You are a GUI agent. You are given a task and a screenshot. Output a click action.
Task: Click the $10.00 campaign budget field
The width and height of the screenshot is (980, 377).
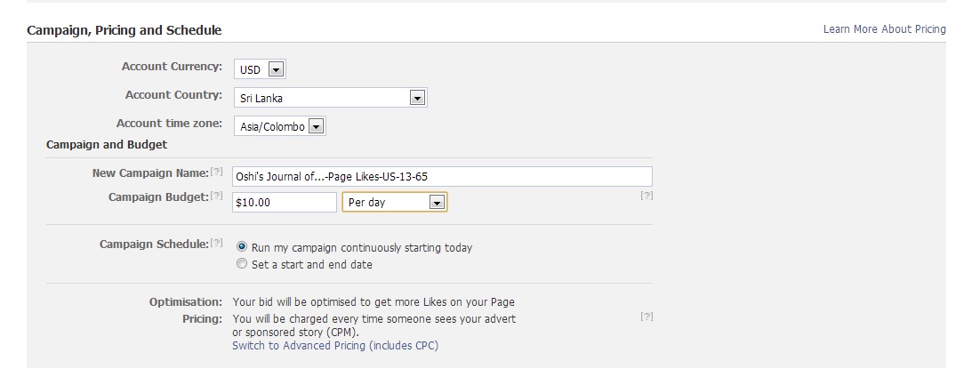pyautogui.click(x=285, y=202)
